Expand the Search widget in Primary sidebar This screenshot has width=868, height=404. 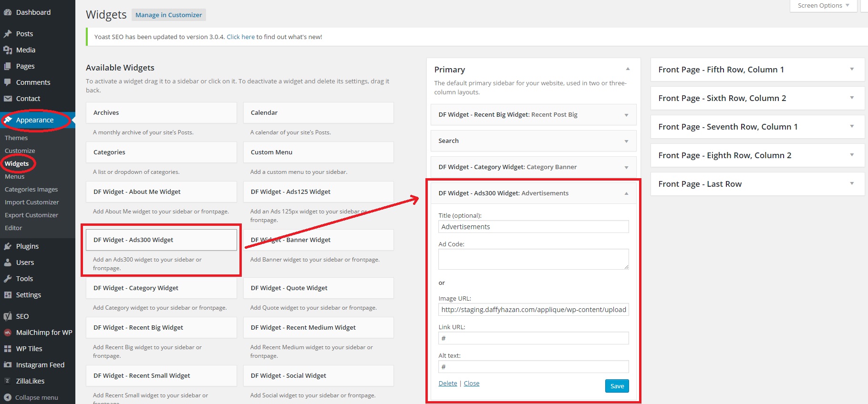626,141
